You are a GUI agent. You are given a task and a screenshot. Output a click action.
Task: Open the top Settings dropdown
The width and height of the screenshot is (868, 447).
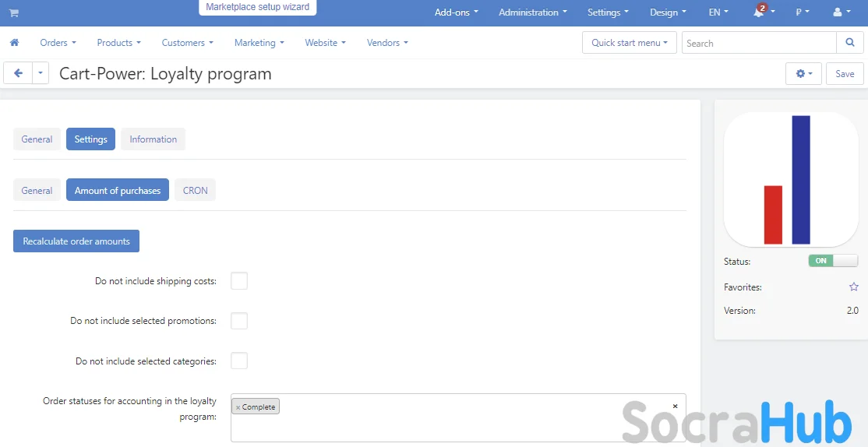pyautogui.click(x=608, y=12)
